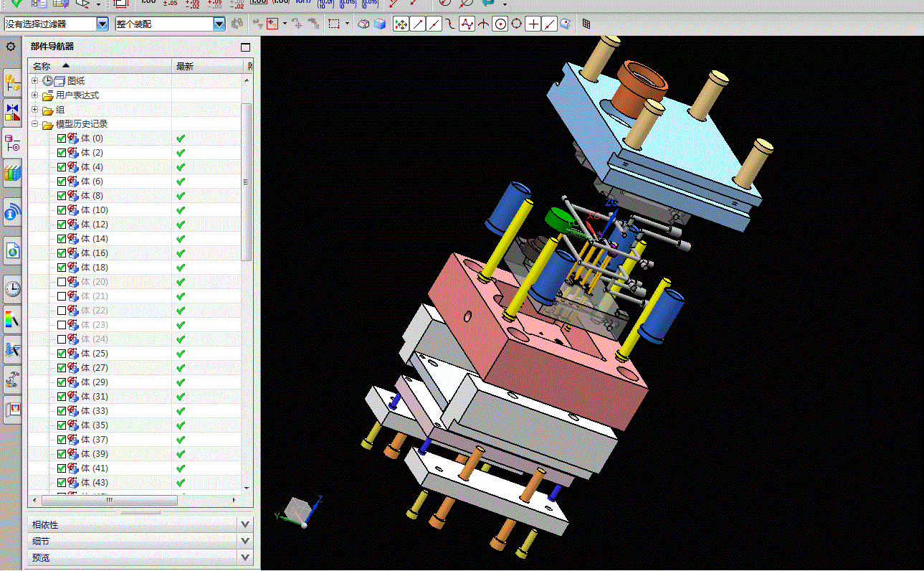Viewport: 924px width, 571px height.
Task: Click the WCS triad in viewport corner
Action: click(300, 511)
